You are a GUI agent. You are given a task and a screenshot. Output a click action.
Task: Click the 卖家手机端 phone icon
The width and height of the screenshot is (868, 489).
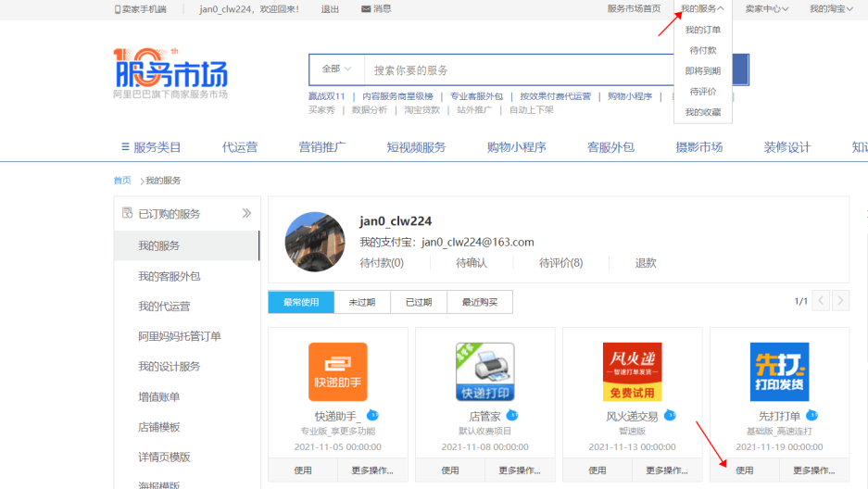118,9
